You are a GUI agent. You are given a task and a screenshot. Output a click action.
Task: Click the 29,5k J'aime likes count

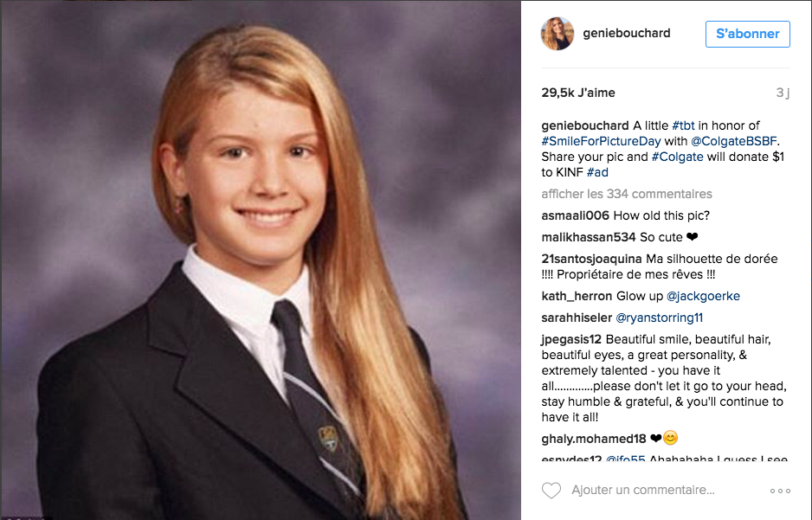pyautogui.click(x=578, y=93)
